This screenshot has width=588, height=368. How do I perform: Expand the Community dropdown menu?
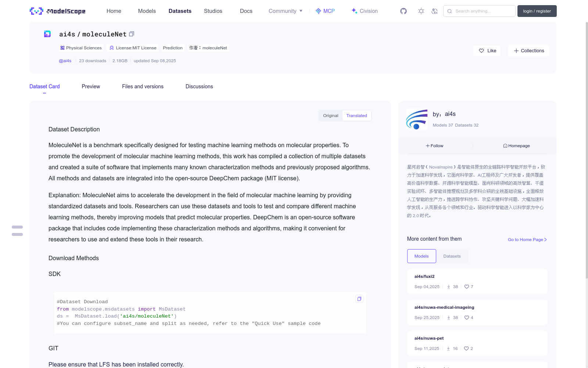click(286, 11)
